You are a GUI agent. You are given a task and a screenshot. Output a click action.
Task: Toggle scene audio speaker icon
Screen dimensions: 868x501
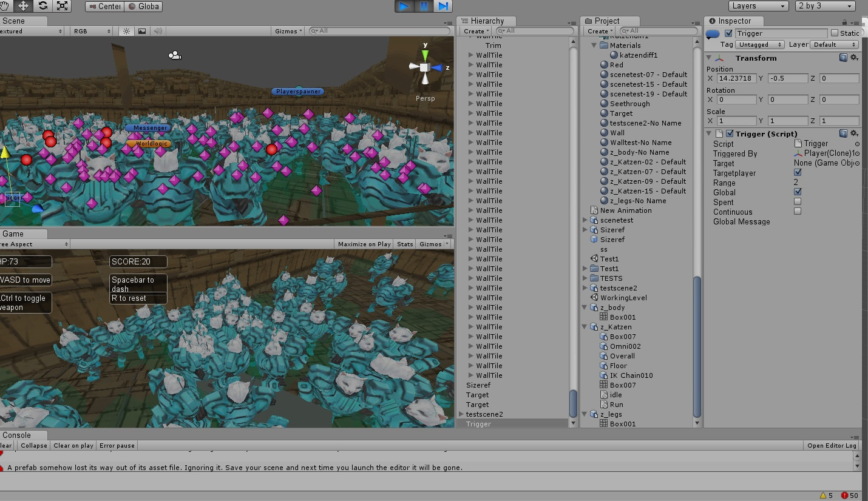(157, 31)
